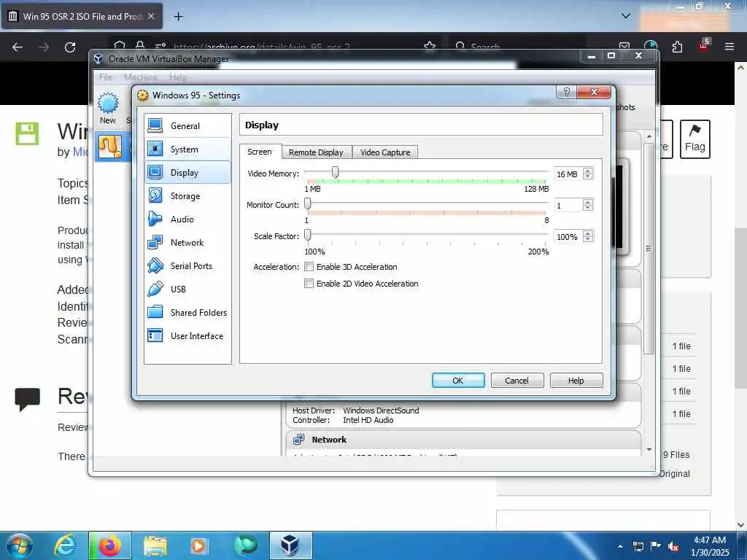
Task: Click the Scale Factor slider handle
Action: pyautogui.click(x=308, y=235)
